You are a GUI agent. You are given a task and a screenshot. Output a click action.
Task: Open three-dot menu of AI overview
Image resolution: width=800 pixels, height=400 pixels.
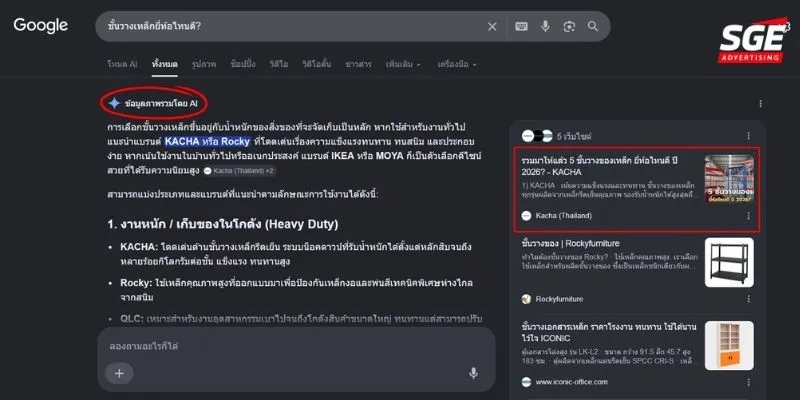point(761,104)
